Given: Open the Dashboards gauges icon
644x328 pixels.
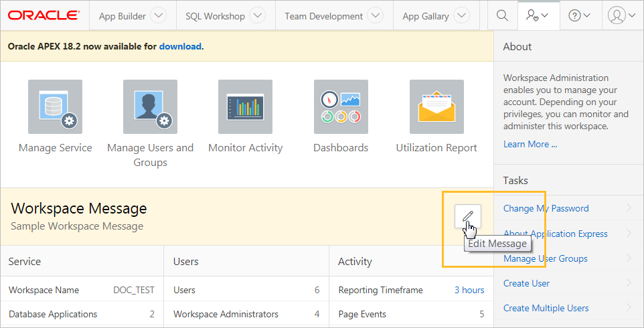Looking at the screenshot, I should pyautogui.click(x=341, y=106).
